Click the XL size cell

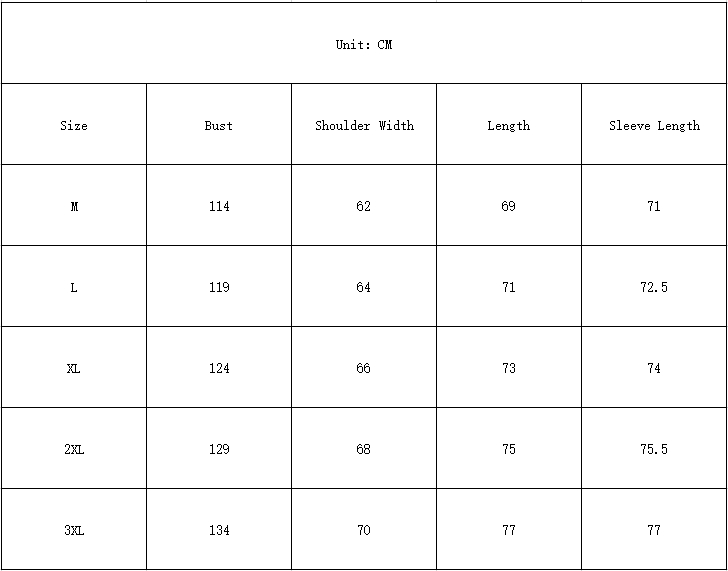(x=74, y=369)
